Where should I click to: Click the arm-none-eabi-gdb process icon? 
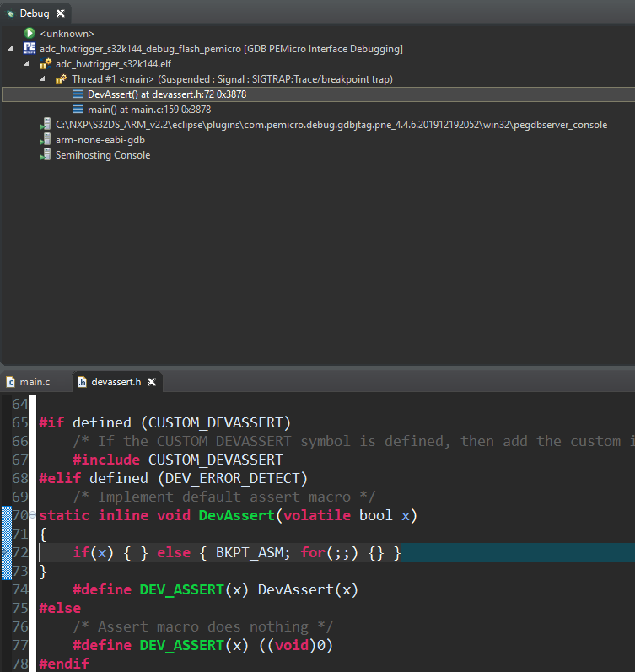pos(45,140)
